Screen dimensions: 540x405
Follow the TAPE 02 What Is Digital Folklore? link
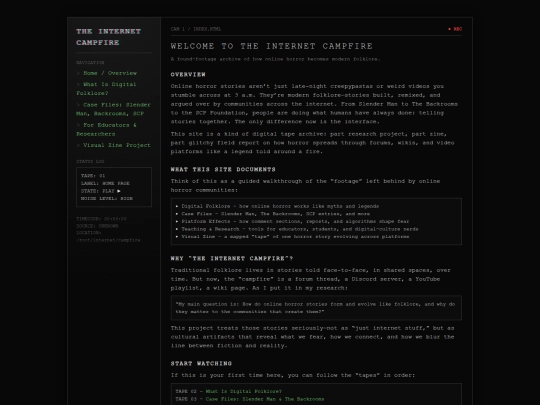243,391
